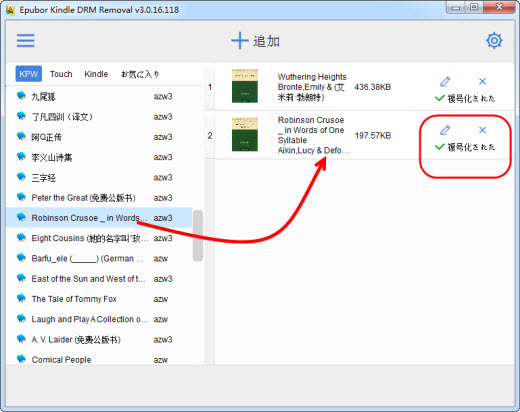Switch to the KPW tab
Image resolution: width=520 pixels, height=412 pixels.
[29, 74]
